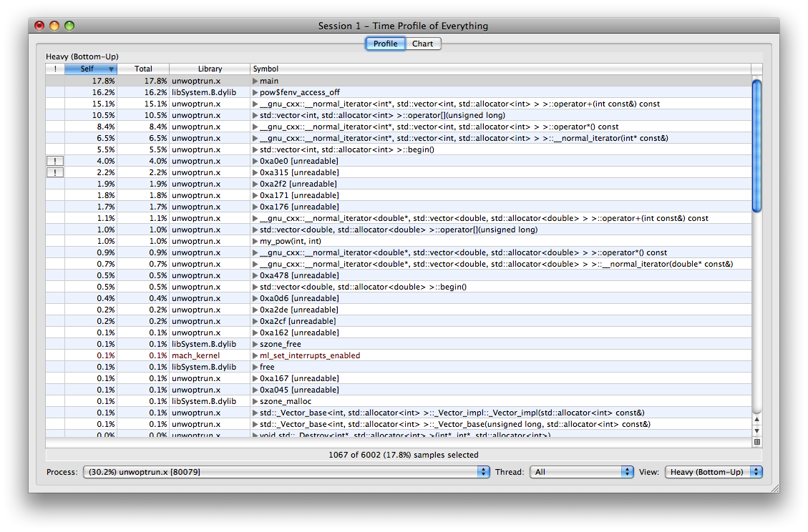Open the Process dropdown

pos(286,472)
